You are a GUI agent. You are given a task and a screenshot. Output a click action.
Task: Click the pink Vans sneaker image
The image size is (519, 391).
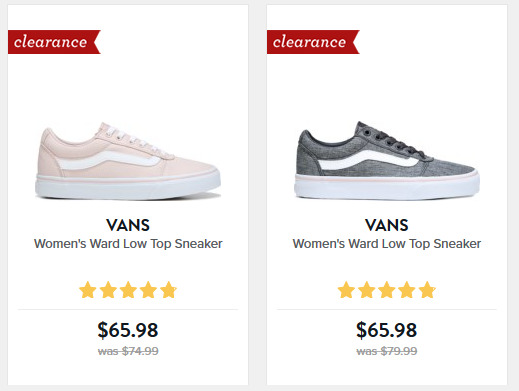(x=128, y=161)
